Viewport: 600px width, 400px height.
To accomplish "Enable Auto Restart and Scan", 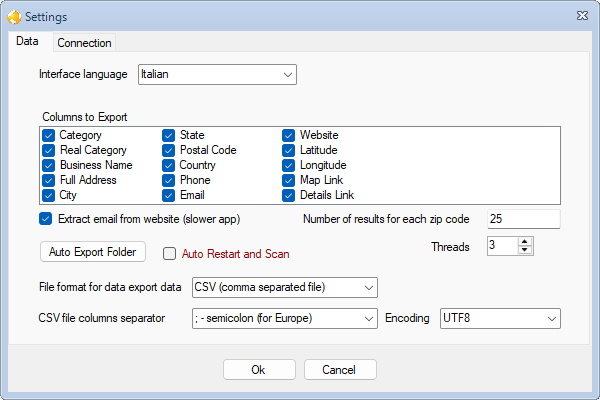I will [169, 253].
